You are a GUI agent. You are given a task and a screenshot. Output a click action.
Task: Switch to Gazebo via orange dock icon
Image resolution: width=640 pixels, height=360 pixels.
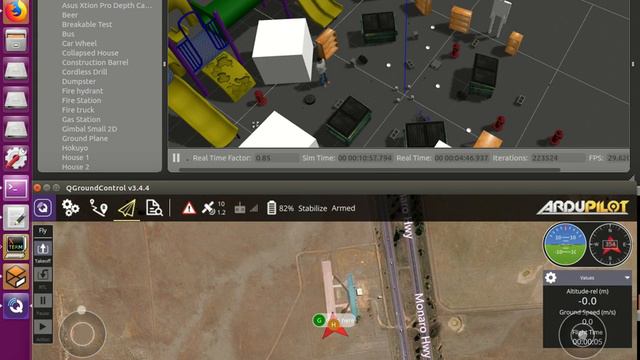pyautogui.click(x=16, y=276)
